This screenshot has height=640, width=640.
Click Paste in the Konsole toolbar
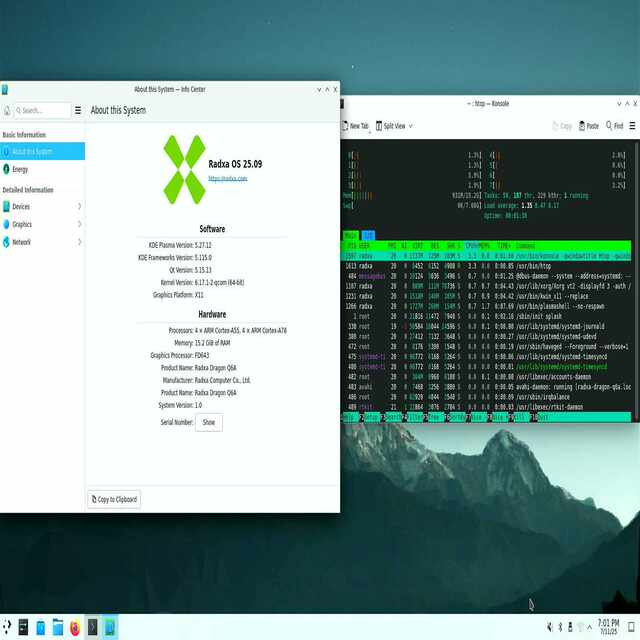coord(589,126)
